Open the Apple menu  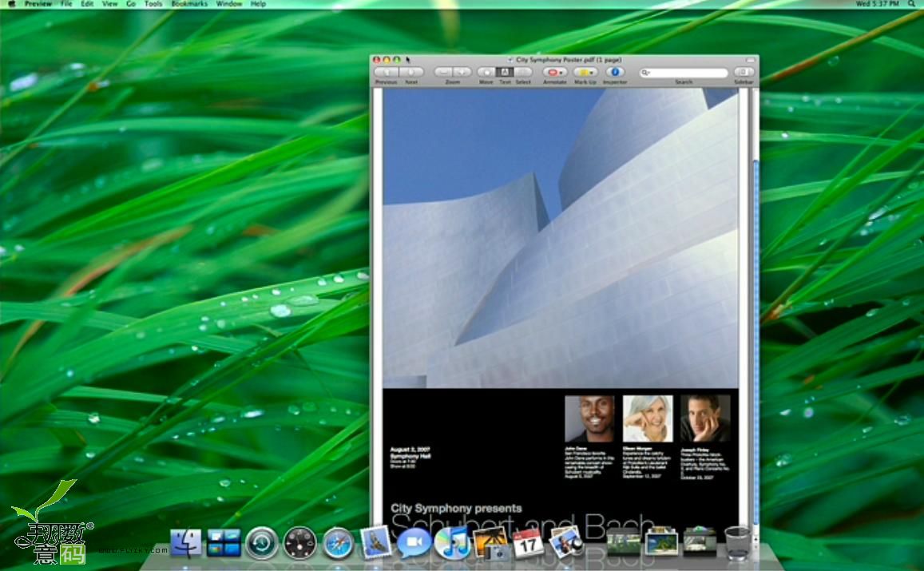click(x=11, y=4)
